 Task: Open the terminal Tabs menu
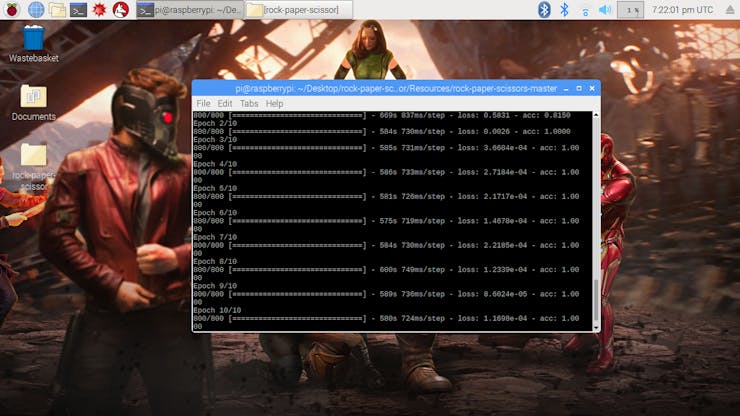[249, 103]
